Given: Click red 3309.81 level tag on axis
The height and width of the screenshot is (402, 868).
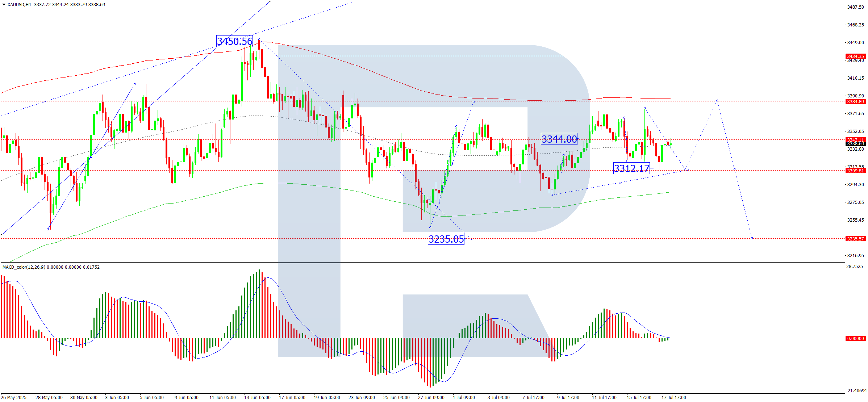Looking at the screenshot, I should pyautogui.click(x=855, y=171).
